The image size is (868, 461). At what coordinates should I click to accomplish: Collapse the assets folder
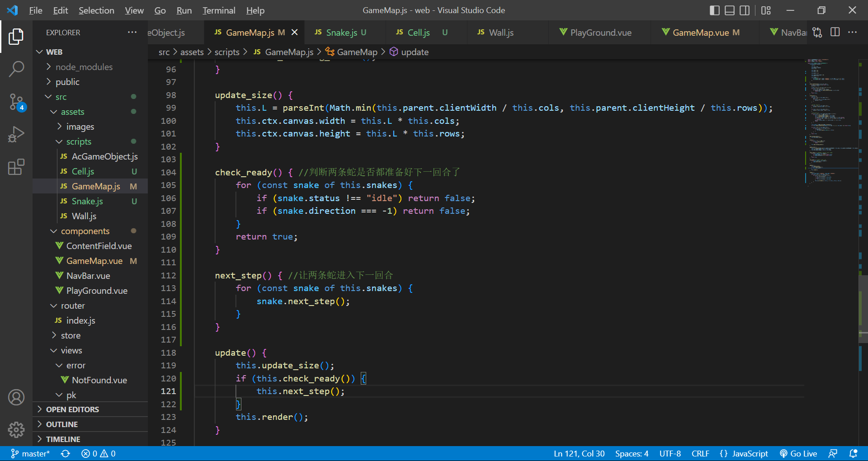click(x=90, y=112)
